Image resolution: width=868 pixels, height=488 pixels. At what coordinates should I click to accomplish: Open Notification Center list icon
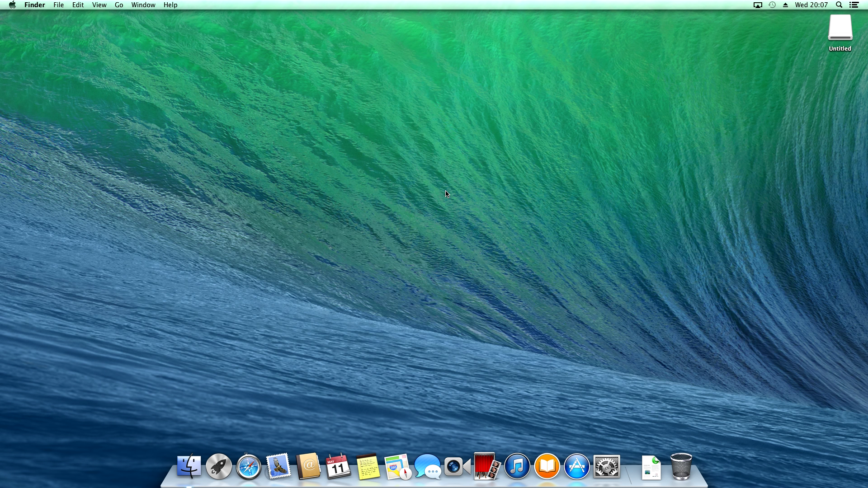tap(854, 5)
